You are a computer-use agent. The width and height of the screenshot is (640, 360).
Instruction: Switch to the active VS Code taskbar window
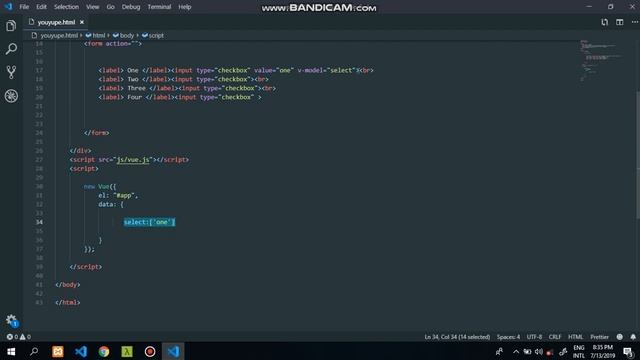(173, 351)
